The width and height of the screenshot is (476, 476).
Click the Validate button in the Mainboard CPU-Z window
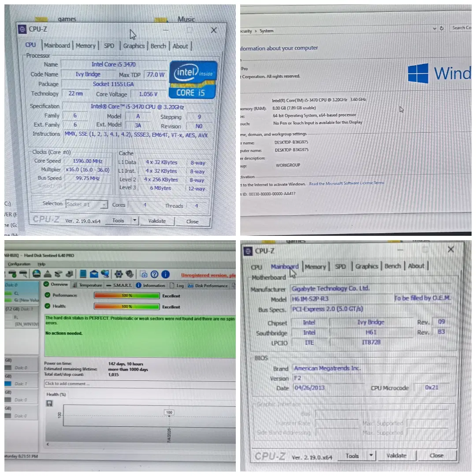point(396,455)
